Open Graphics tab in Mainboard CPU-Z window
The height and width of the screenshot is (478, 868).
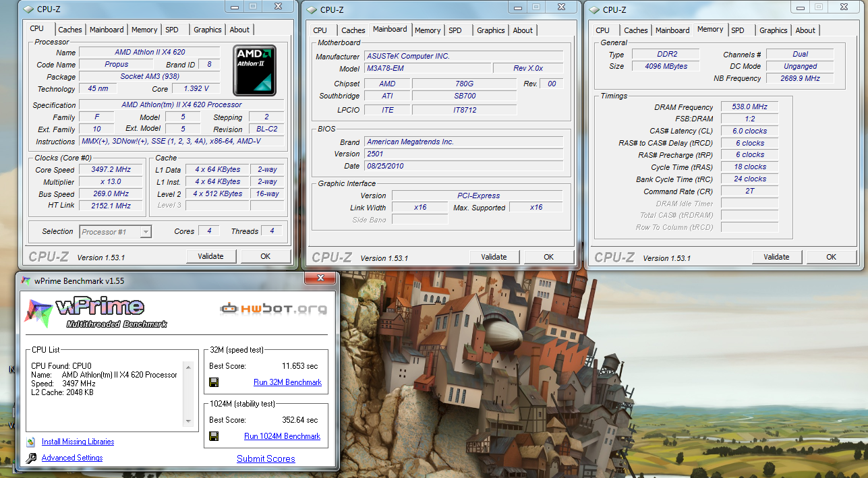pyautogui.click(x=491, y=30)
